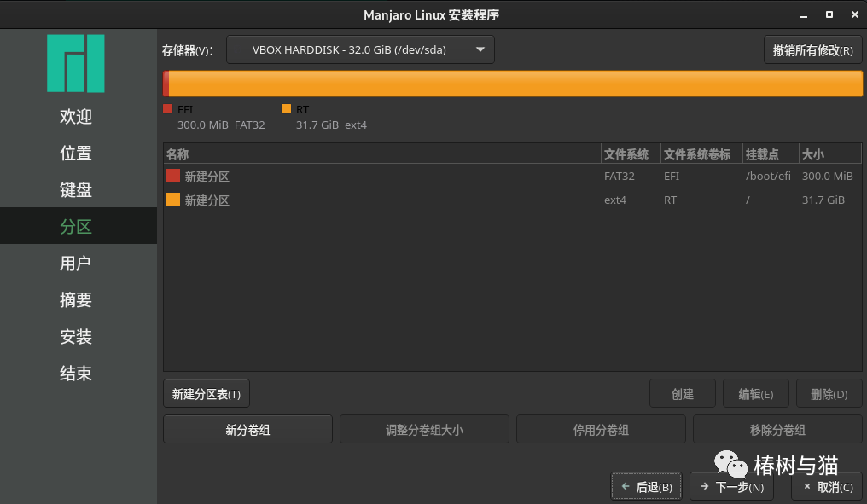
Task: Click red color square of FAT32 row
Action: point(173,176)
